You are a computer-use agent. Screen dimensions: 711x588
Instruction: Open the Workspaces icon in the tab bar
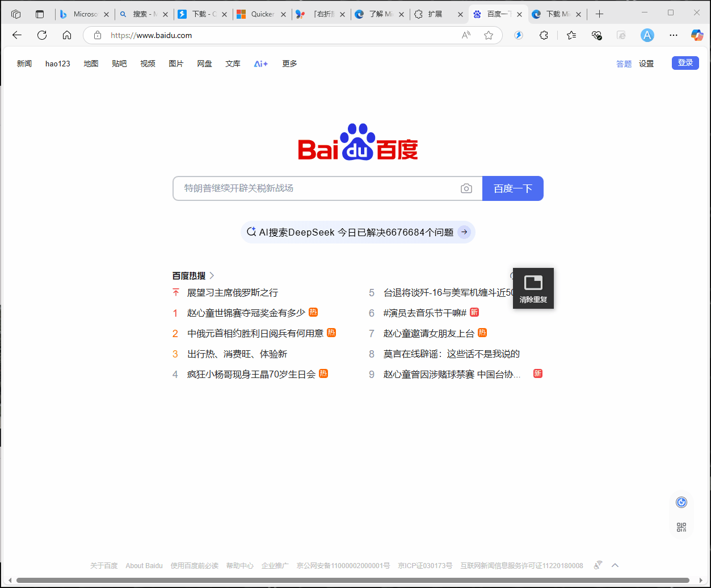[16, 14]
